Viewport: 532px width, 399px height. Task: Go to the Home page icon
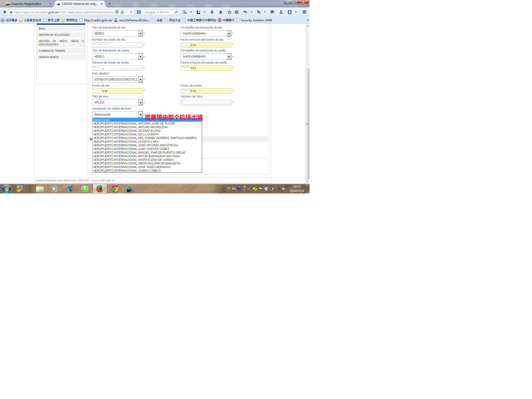tap(221, 12)
